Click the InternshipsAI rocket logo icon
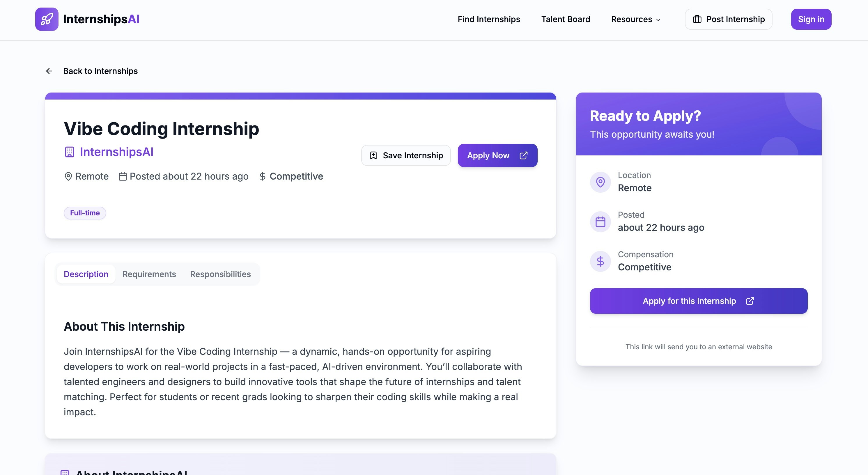The width and height of the screenshot is (868, 475). (47, 19)
